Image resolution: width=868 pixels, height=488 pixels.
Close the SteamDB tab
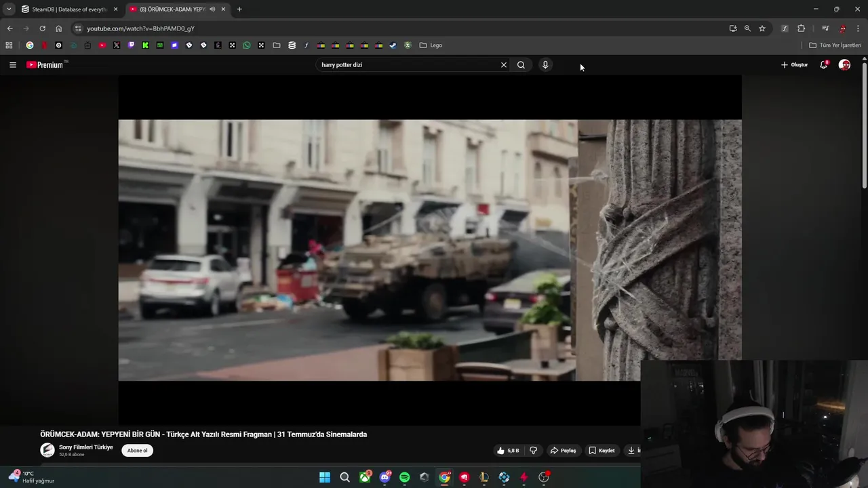click(116, 9)
